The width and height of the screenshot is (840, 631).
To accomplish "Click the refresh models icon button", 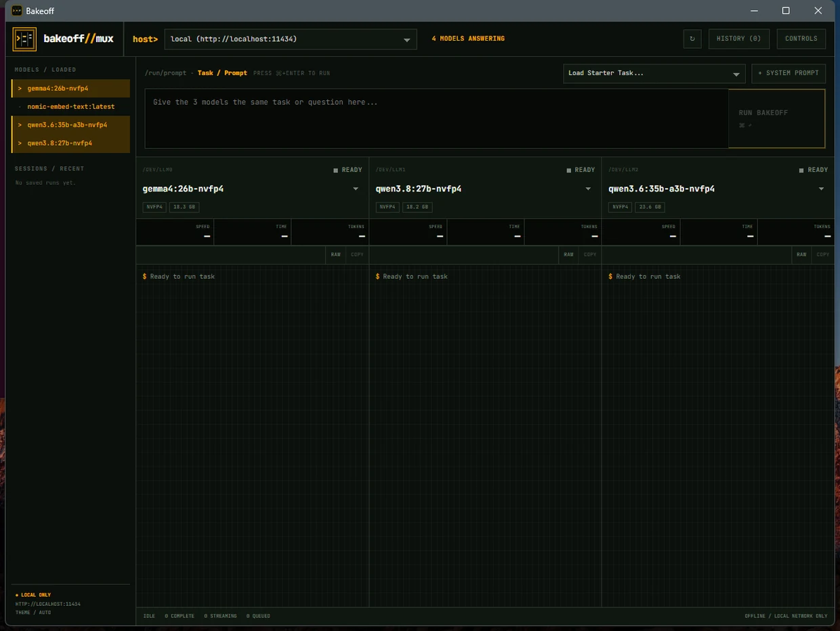I will (692, 39).
